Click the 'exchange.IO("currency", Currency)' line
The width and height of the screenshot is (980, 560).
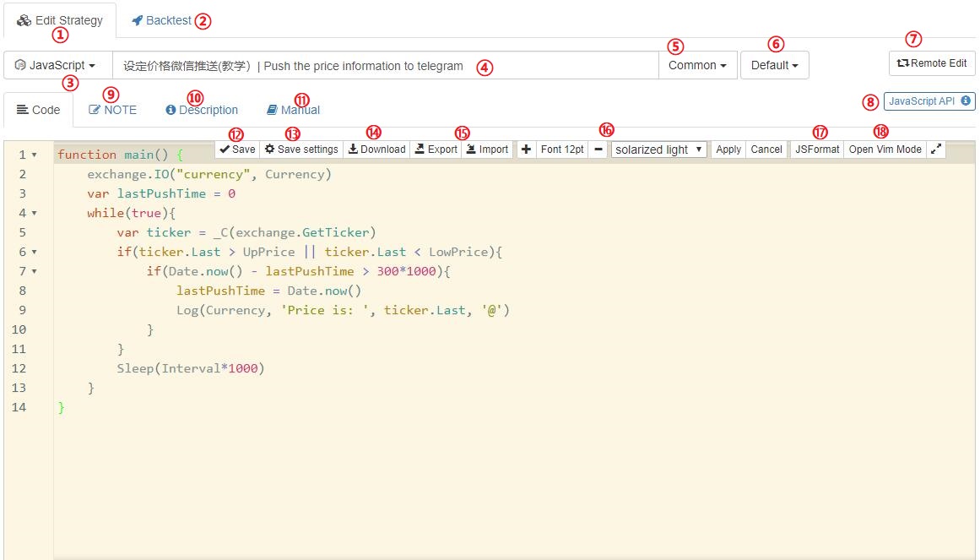(209, 174)
